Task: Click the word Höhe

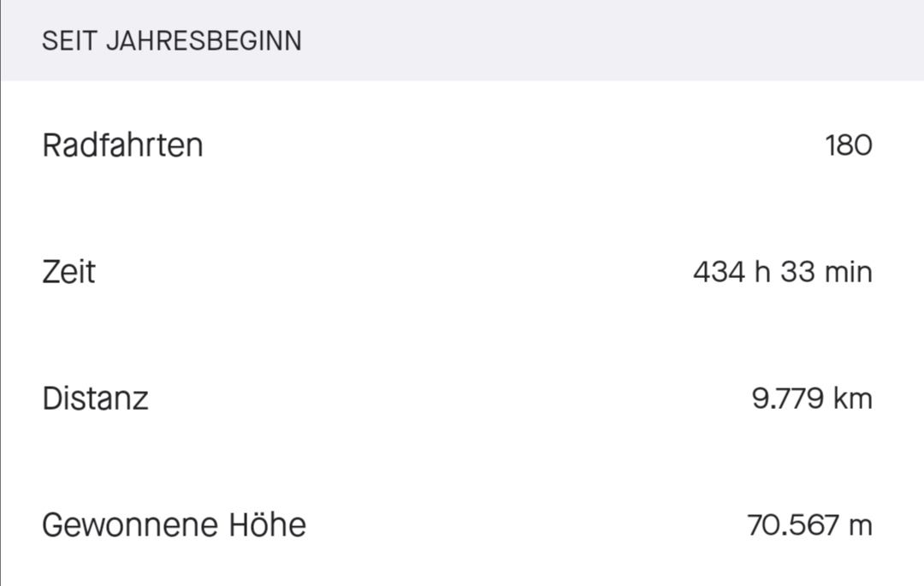Action: [267, 524]
